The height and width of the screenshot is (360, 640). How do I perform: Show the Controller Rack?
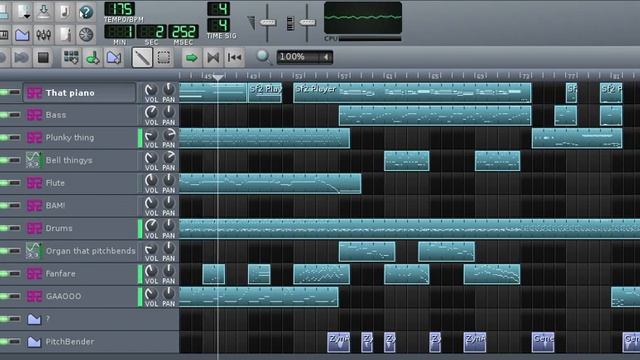click(x=86, y=35)
